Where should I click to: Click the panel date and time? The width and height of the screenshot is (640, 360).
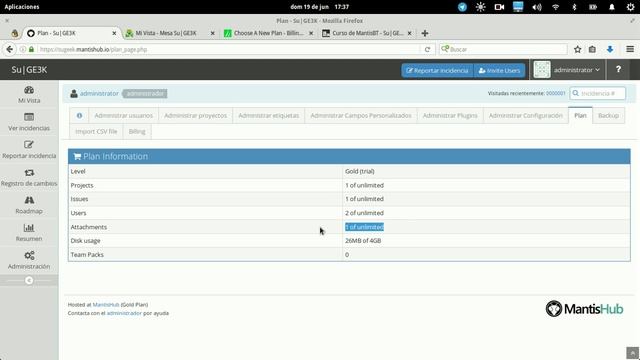pyautogui.click(x=320, y=7)
